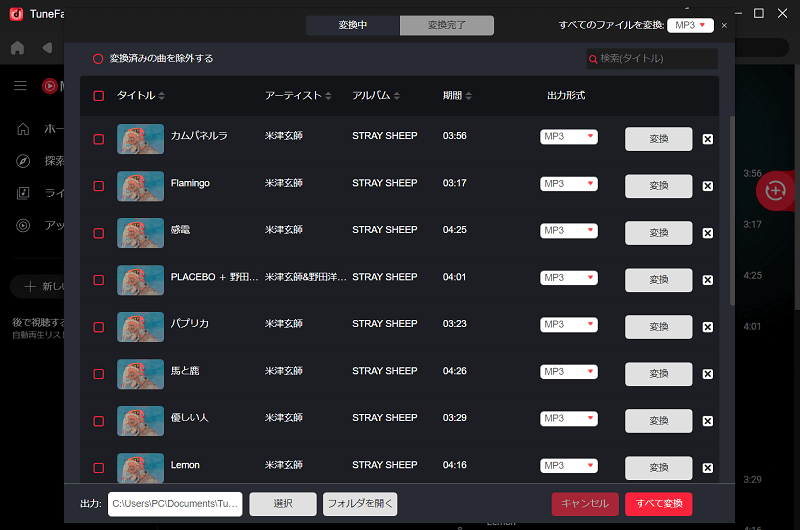Sort by title with sort arrows

[x=161, y=96]
